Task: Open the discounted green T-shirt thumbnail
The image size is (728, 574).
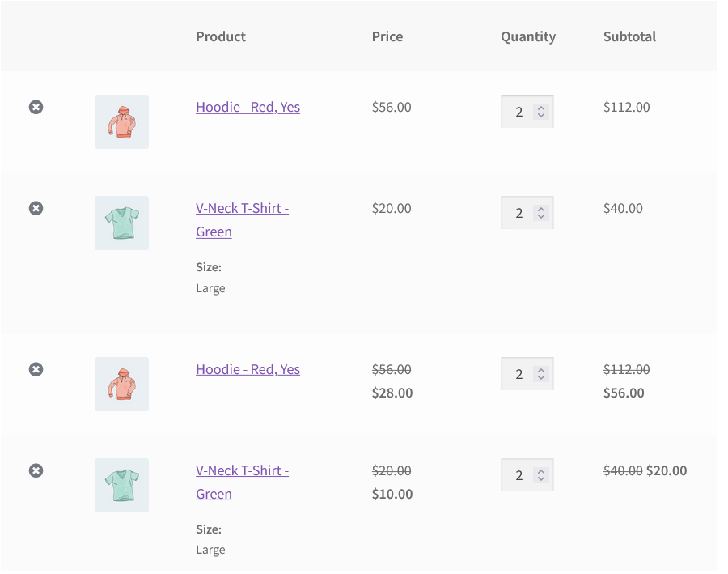Action: [121, 486]
